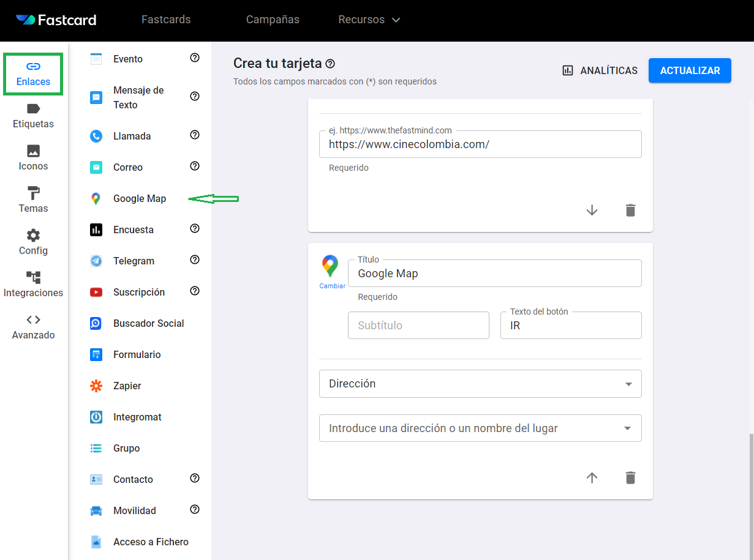Expand the Recursos menu

(x=369, y=20)
